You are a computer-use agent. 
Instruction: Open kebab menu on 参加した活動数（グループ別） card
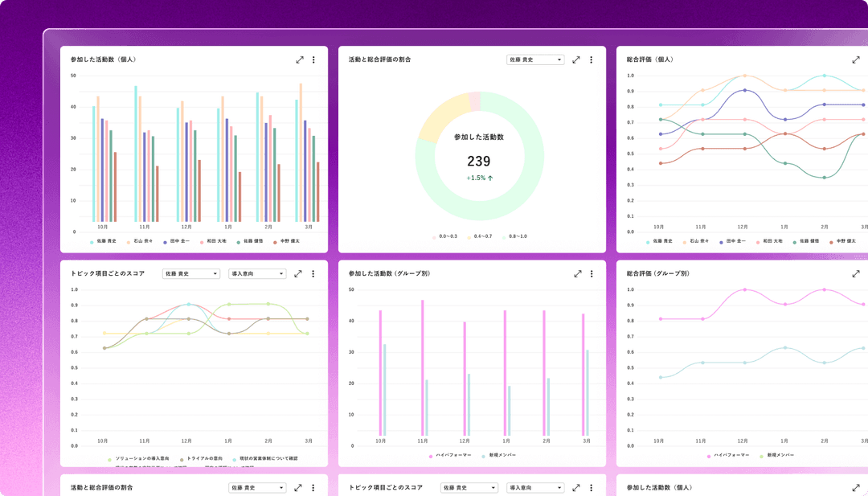[592, 273]
